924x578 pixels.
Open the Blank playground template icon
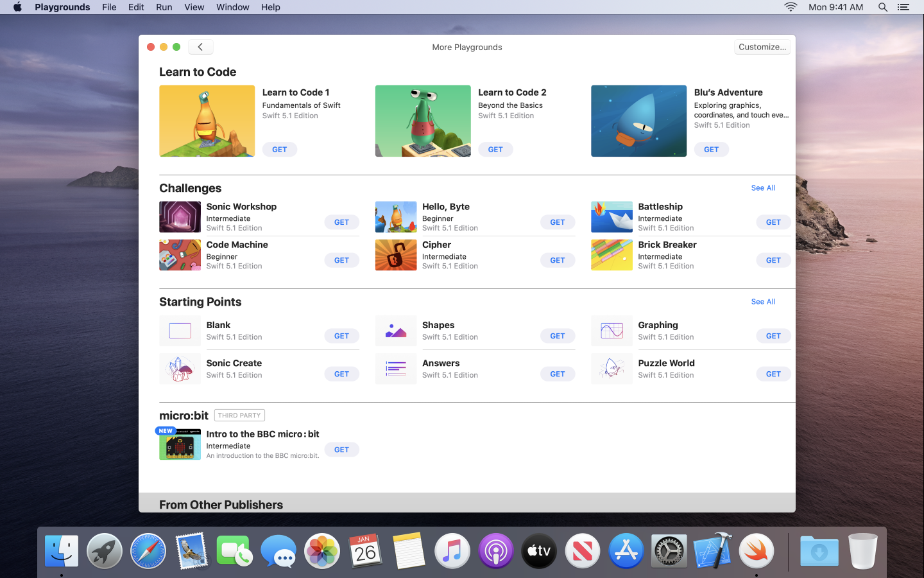(x=180, y=330)
